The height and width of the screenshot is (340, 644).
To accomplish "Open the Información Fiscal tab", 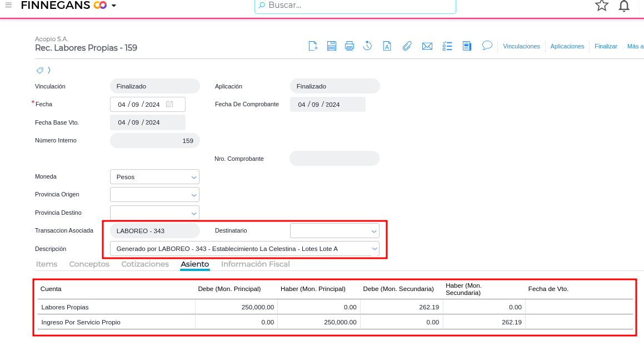I will click(256, 264).
